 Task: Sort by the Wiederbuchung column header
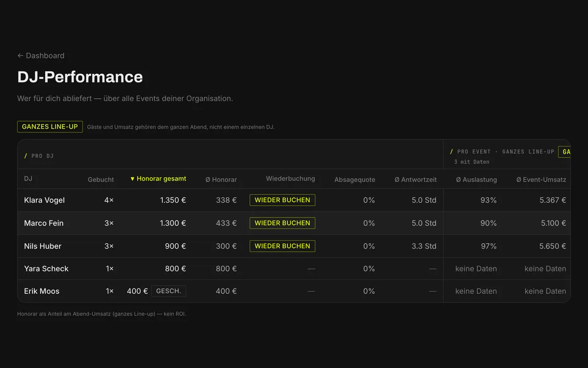tap(291, 179)
